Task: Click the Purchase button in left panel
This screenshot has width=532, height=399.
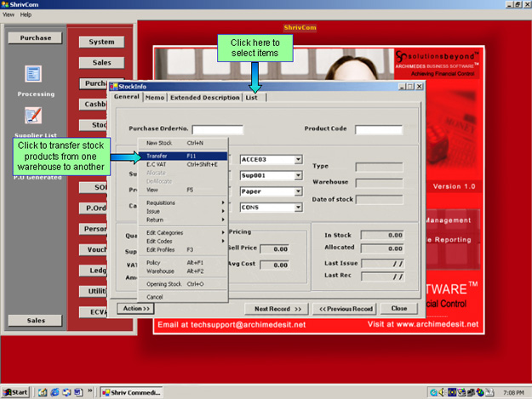Action: coord(35,37)
